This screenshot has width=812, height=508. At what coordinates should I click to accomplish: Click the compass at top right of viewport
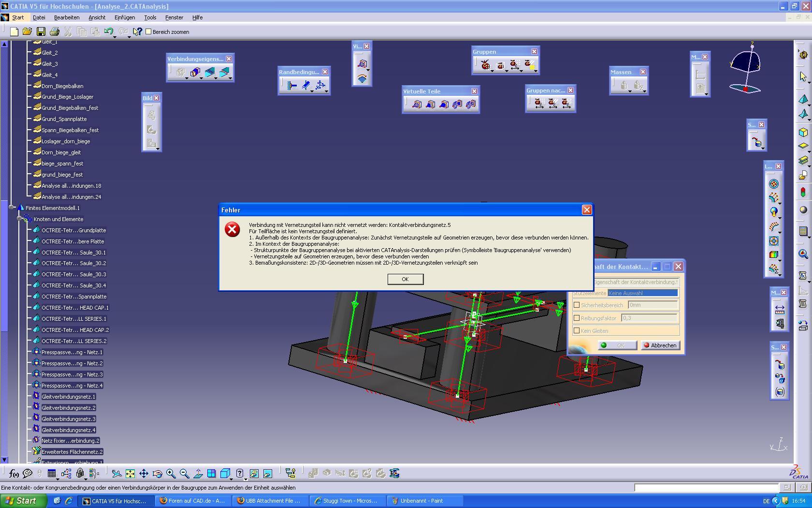(x=745, y=69)
